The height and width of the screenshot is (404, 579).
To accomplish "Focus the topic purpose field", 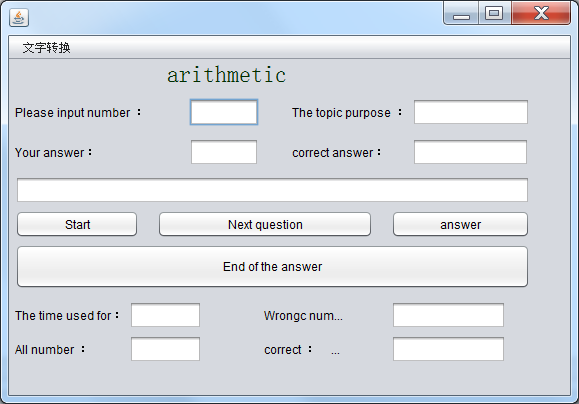I will pyautogui.click(x=471, y=112).
